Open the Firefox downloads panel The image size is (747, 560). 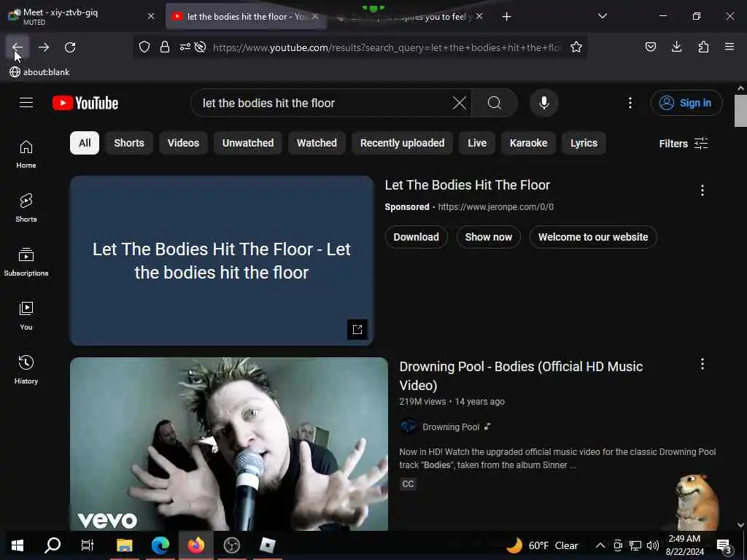pos(676,47)
